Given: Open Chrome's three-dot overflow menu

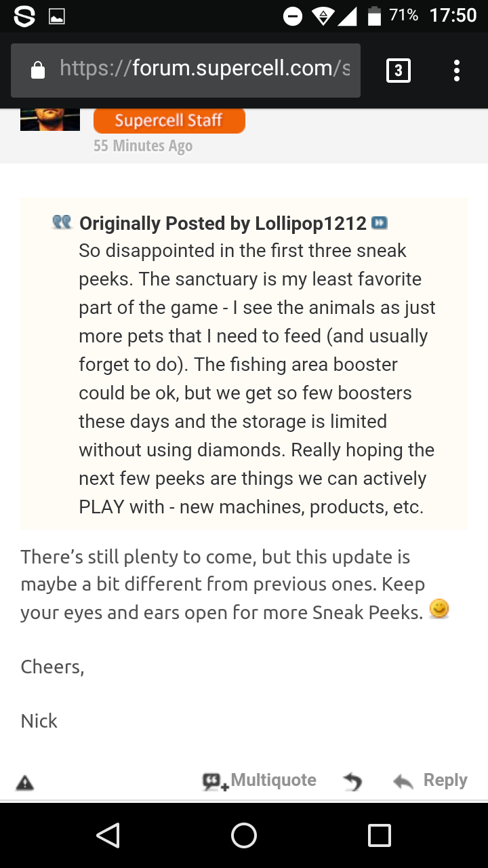Looking at the screenshot, I should (x=457, y=70).
